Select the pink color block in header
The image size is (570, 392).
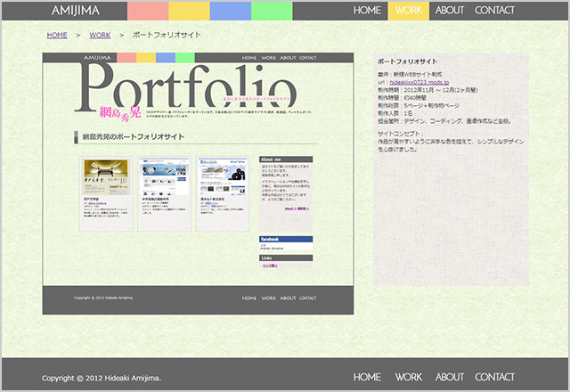148,11
